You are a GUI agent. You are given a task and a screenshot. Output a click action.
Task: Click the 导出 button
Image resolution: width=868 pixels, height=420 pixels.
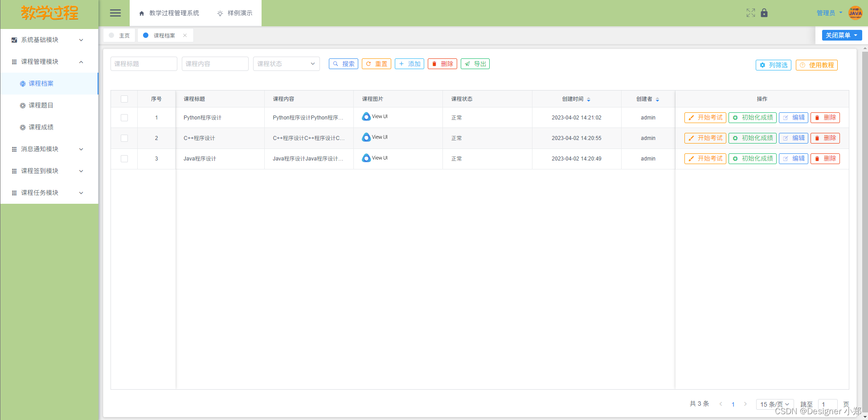tap(475, 64)
